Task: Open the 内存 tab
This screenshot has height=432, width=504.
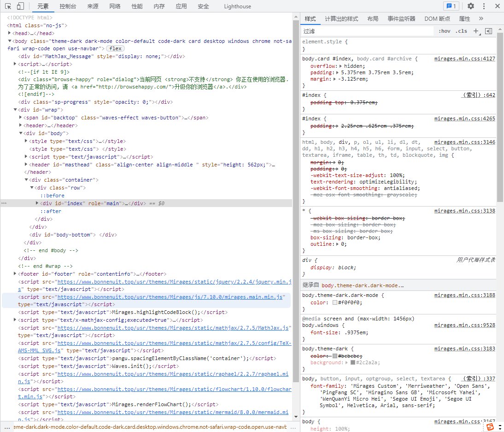Action: (159, 6)
